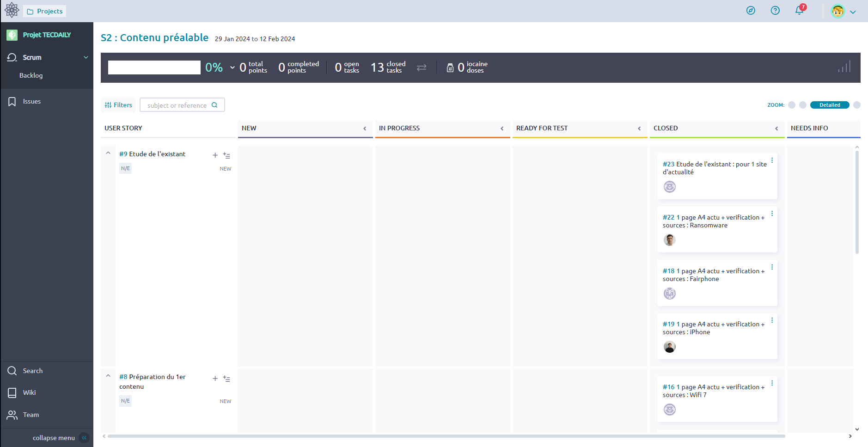868x447 pixels.
Task: Click the Taiga logo in top-left
Action: (x=12, y=10)
